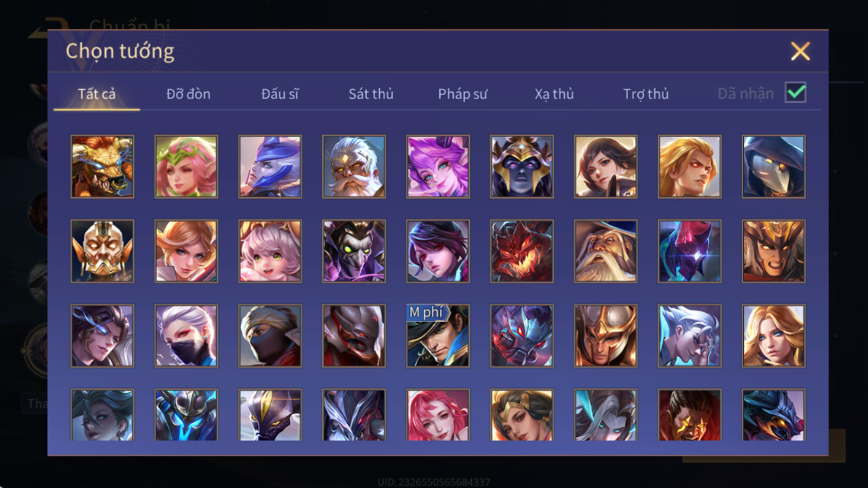This screenshot has height=488, width=868.
Task: Pick the white-bearded old man hero in first row
Action: (354, 167)
